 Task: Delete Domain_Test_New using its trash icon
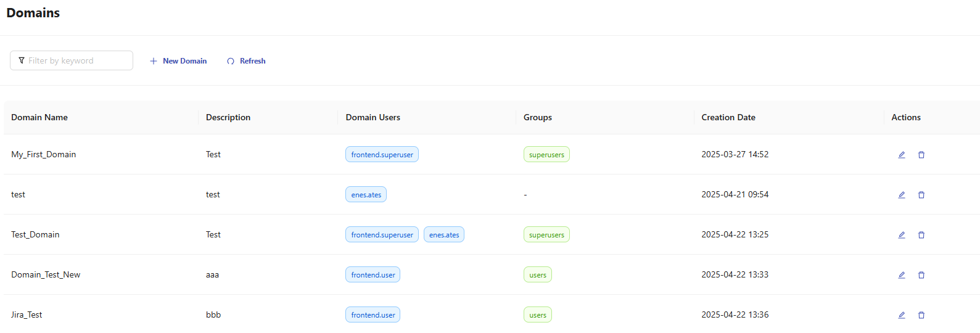(921, 275)
